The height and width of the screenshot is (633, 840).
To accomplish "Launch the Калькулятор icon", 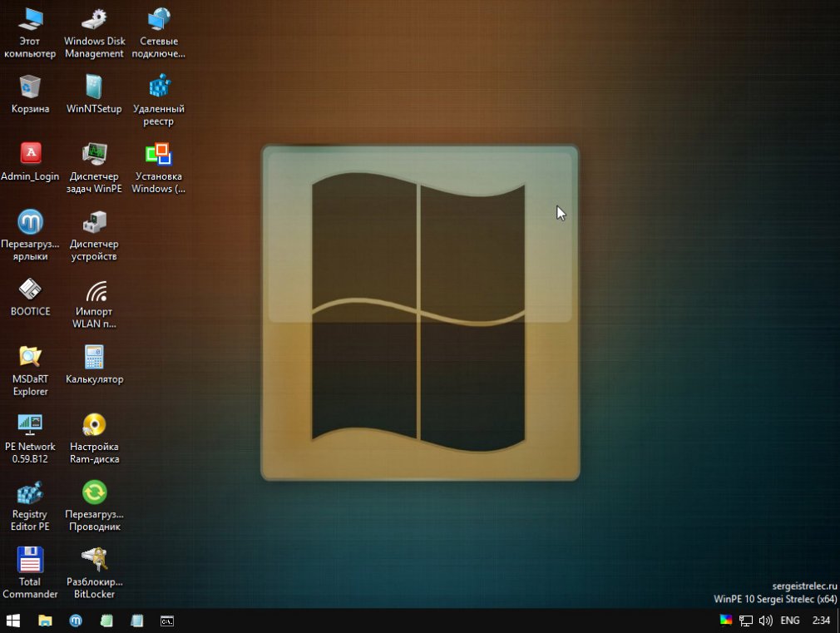I will tap(94, 364).
